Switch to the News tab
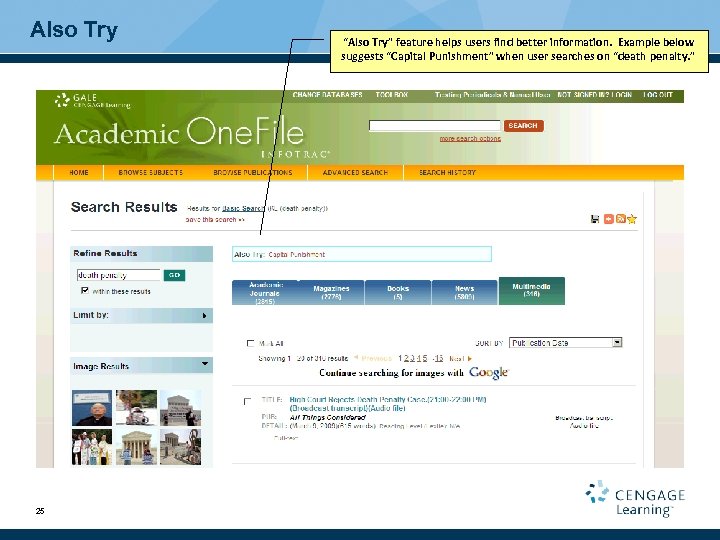 pos(464,292)
